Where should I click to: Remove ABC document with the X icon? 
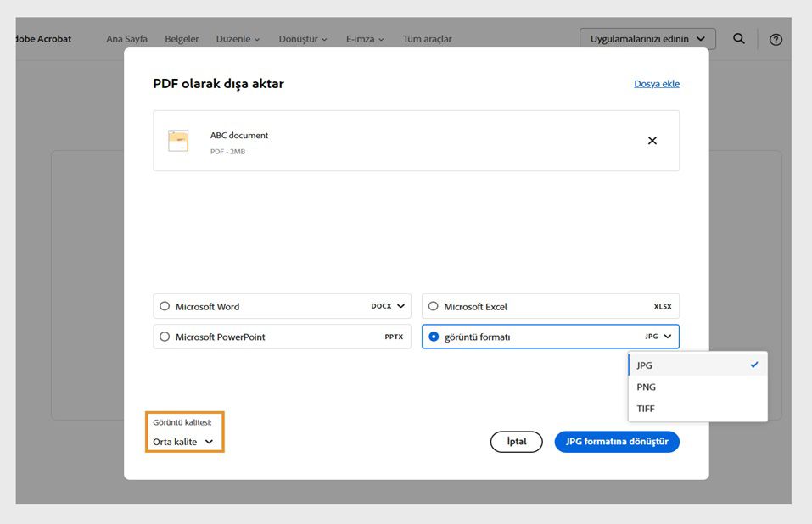pyautogui.click(x=652, y=141)
